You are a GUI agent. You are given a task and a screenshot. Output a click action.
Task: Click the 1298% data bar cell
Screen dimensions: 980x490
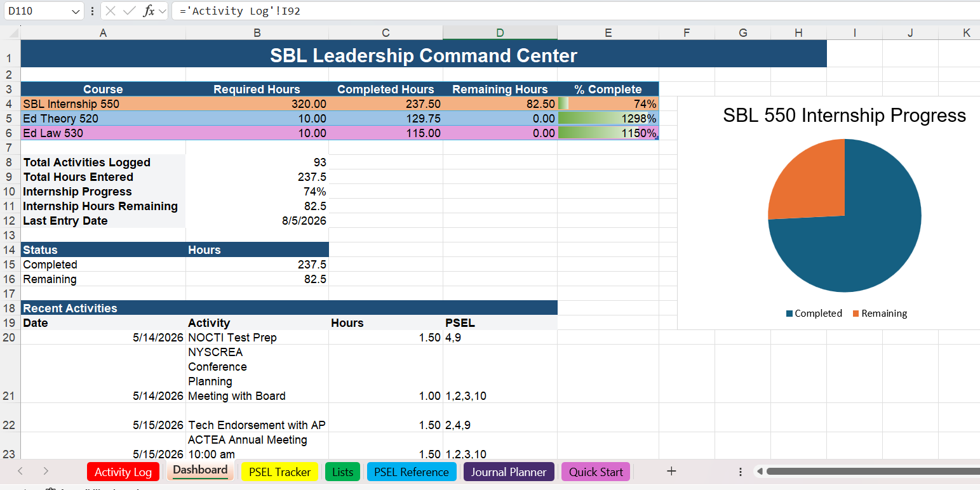(608, 119)
